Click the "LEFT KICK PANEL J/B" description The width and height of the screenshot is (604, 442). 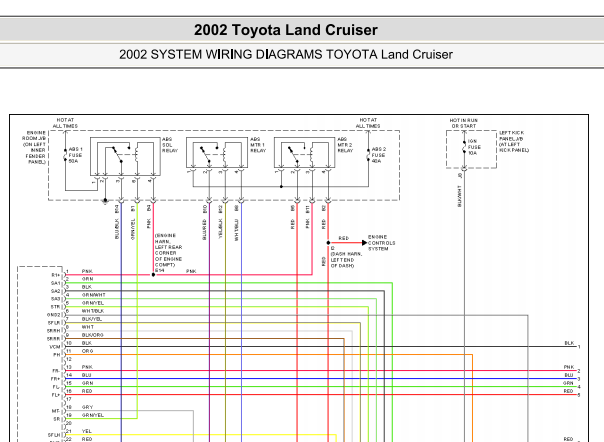(x=514, y=141)
